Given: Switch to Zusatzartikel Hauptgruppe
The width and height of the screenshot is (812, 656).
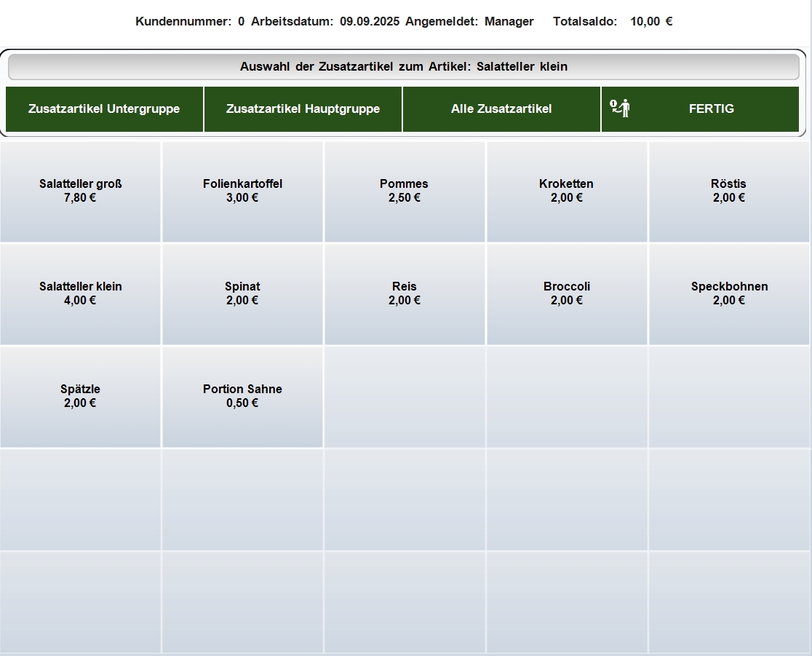Looking at the screenshot, I should pyautogui.click(x=303, y=108).
